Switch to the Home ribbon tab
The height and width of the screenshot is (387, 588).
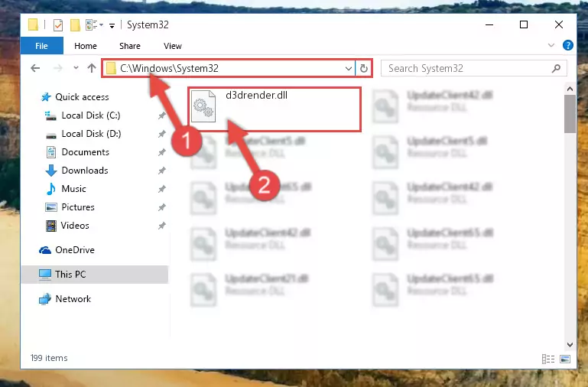point(86,46)
